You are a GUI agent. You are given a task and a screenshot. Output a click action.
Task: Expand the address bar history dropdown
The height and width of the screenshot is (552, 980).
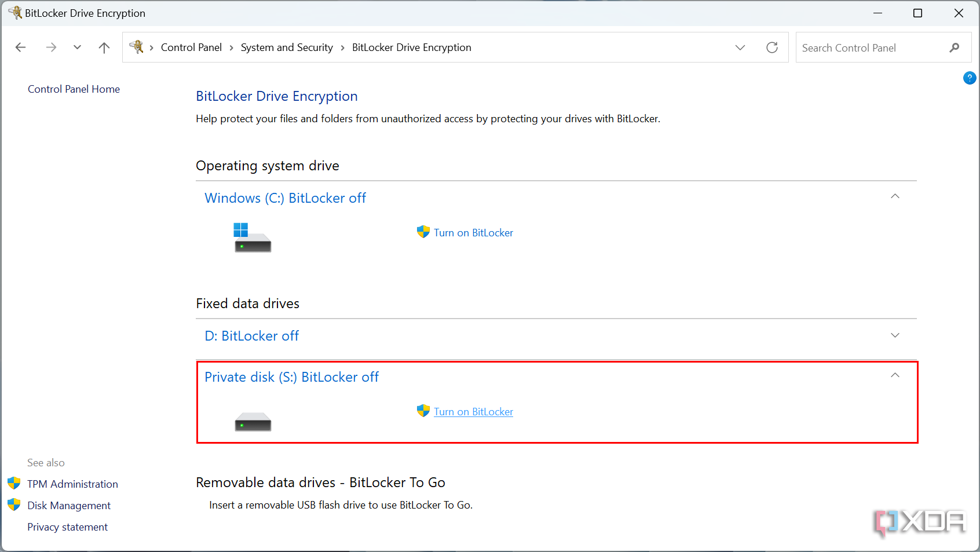(x=740, y=47)
